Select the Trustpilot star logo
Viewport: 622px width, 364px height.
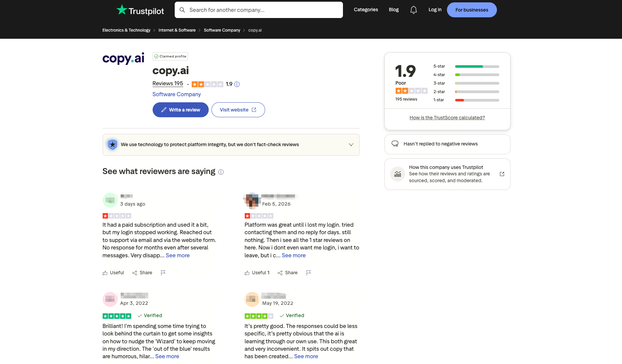(x=121, y=9)
